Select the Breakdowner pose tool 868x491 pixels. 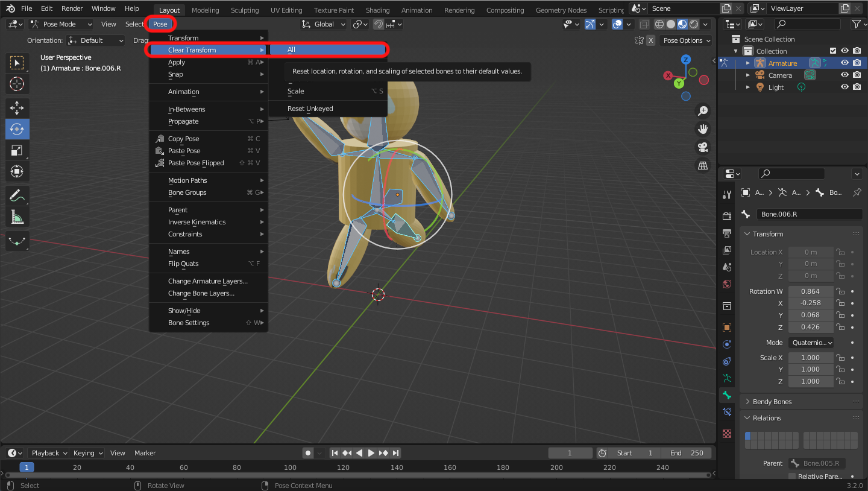coord(17,241)
